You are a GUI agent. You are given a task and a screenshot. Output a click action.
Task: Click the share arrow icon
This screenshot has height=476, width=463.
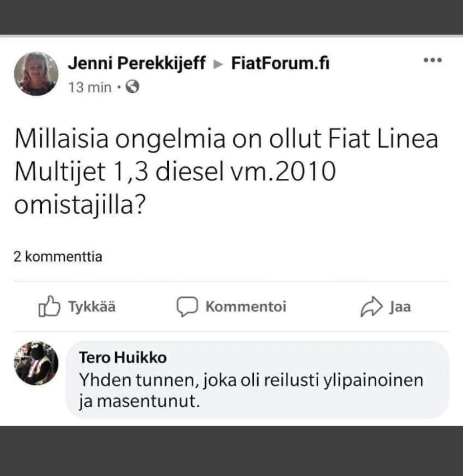click(370, 307)
